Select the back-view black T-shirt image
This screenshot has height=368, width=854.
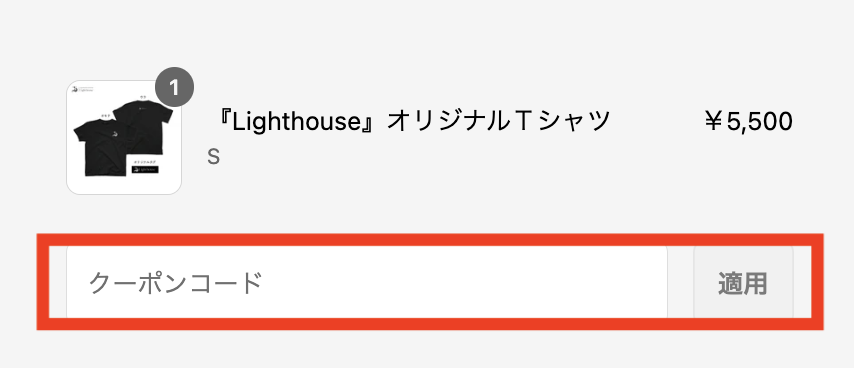coord(144,126)
